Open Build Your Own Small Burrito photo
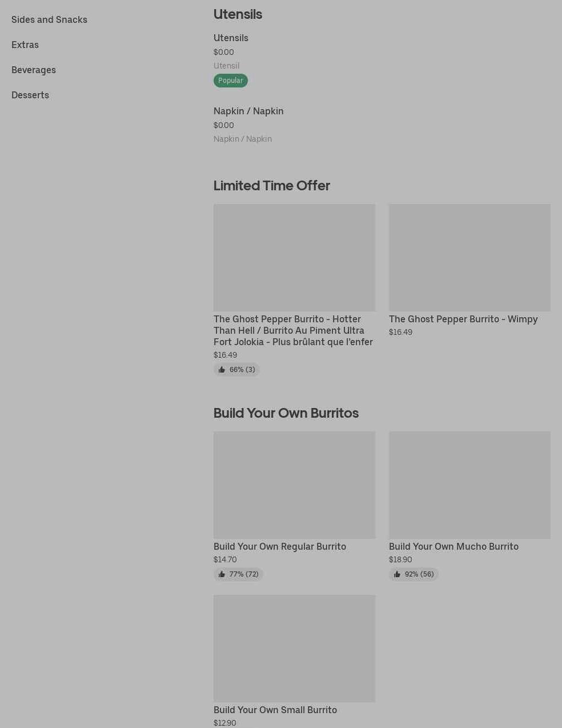 point(294,649)
